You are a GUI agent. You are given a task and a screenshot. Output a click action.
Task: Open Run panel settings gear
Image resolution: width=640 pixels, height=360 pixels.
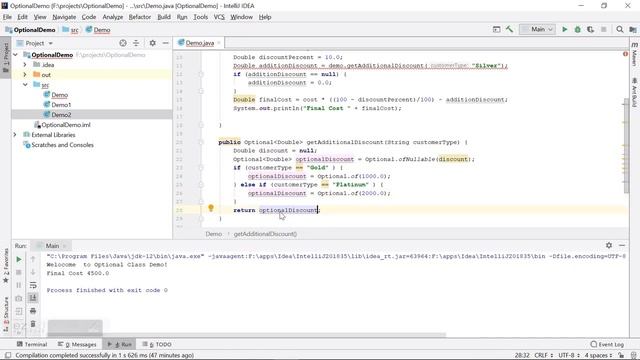click(x=609, y=245)
